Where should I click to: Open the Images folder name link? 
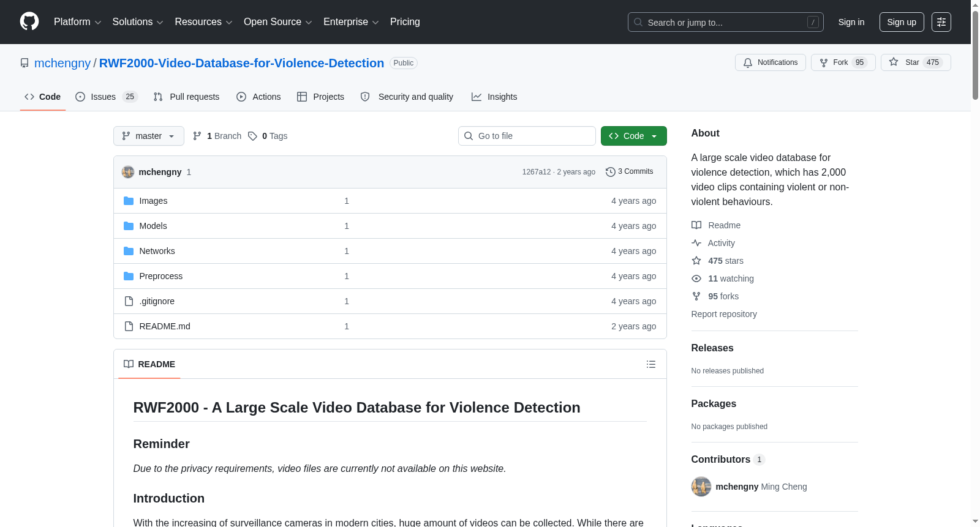153,201
